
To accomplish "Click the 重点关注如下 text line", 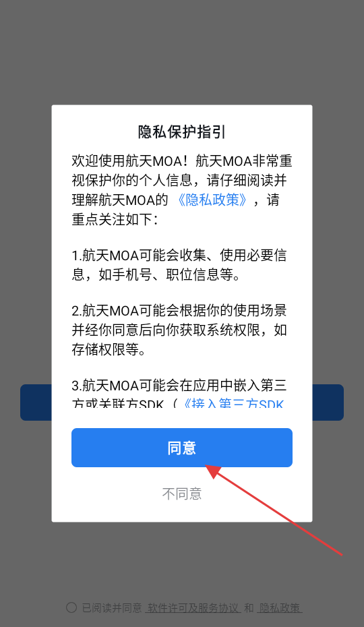I will [115, 219].
